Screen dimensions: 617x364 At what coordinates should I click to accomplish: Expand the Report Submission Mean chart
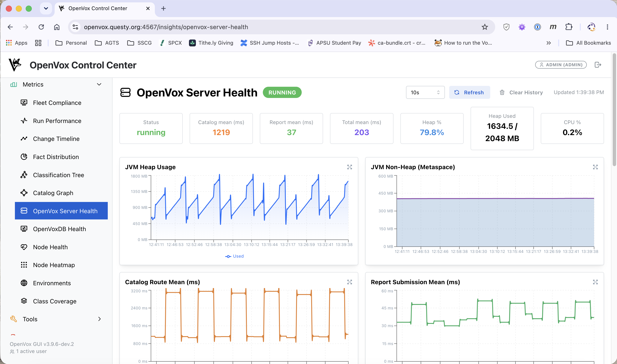[x=595, y=282]
